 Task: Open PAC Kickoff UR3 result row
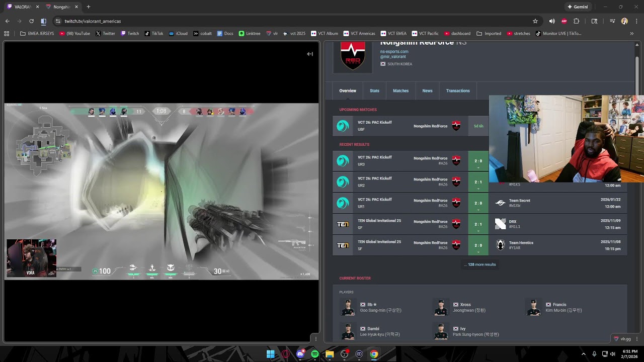[411, 161]
